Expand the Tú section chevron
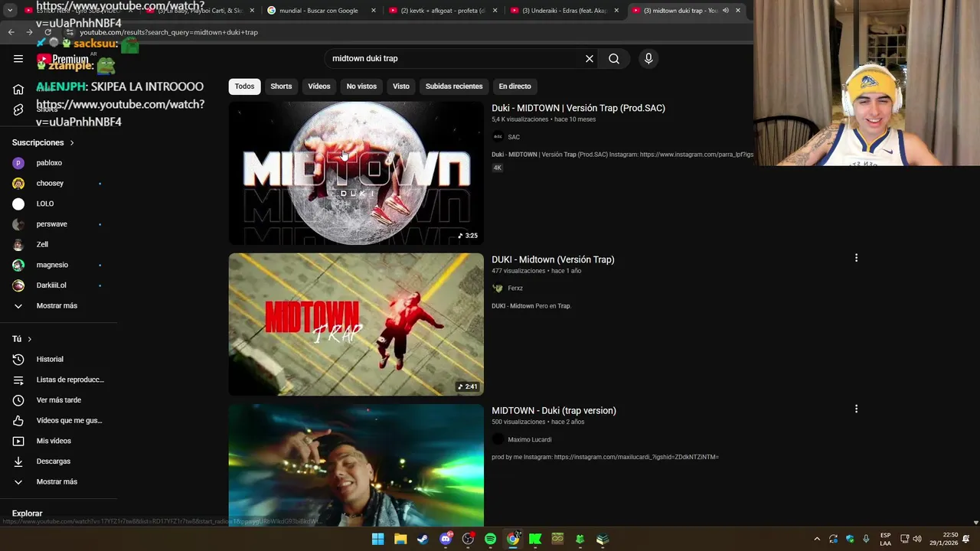980x551 pixels. click(30, 339)
